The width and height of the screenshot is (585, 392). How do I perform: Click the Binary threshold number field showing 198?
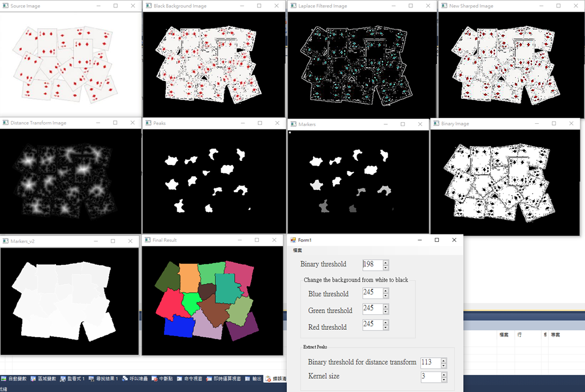click(x=372, y=265)
